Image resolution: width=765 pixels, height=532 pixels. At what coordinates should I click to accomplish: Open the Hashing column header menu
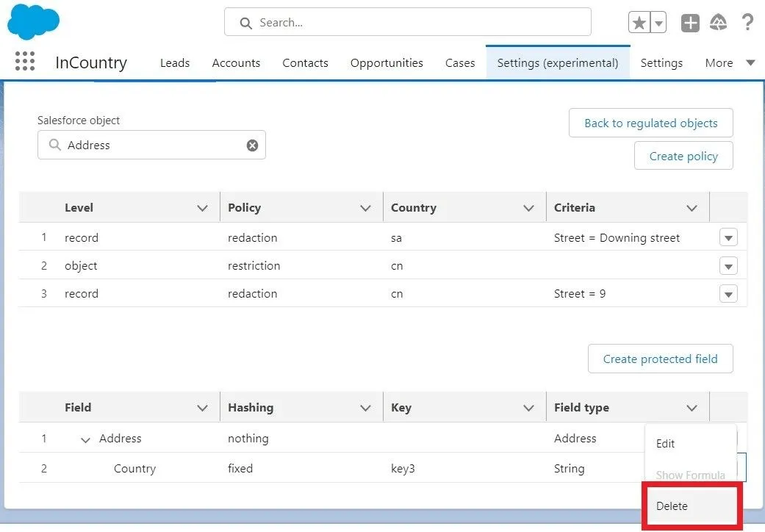365,408
